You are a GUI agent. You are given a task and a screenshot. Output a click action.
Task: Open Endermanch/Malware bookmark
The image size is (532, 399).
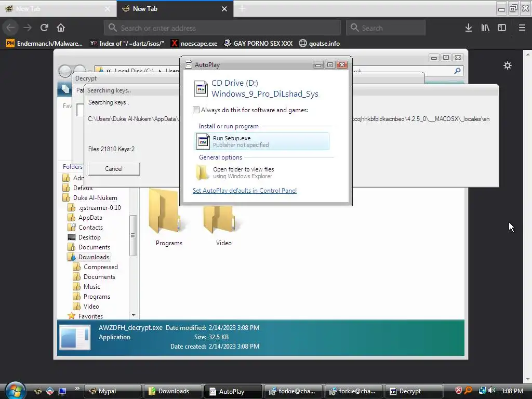[x=45, y=44]
